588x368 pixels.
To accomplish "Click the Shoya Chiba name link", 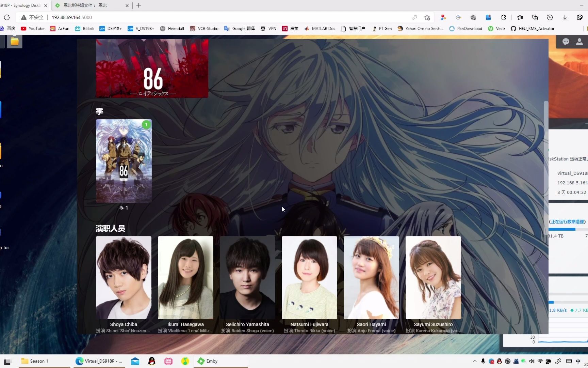I will point(124,324).
